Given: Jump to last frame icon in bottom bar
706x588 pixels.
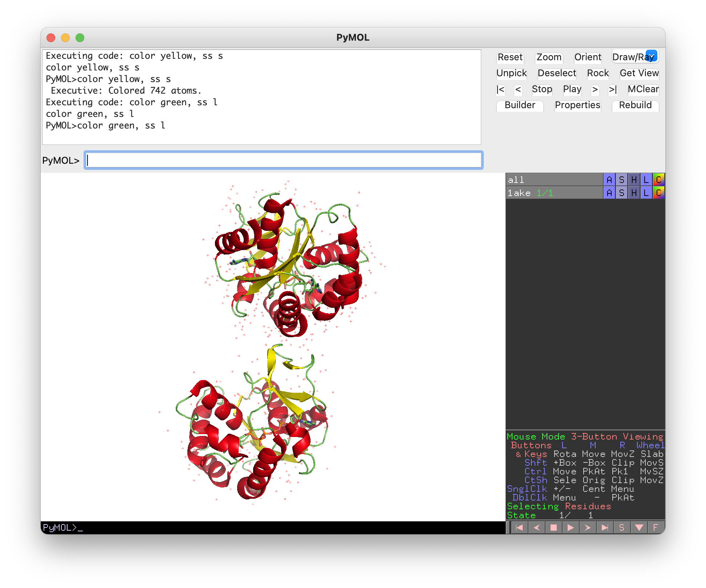Looking at the screenshot, I should pyautogui.click(x=604, y=527).
